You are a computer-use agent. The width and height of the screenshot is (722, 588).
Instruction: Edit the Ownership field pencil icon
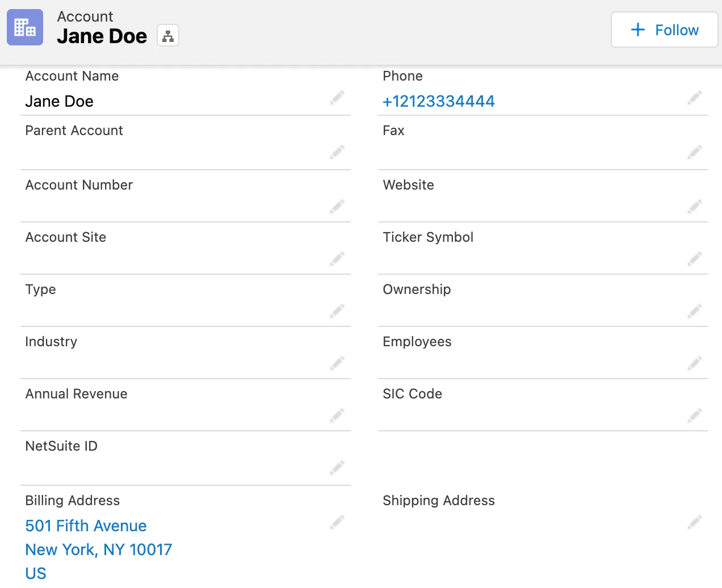point(694,311)
